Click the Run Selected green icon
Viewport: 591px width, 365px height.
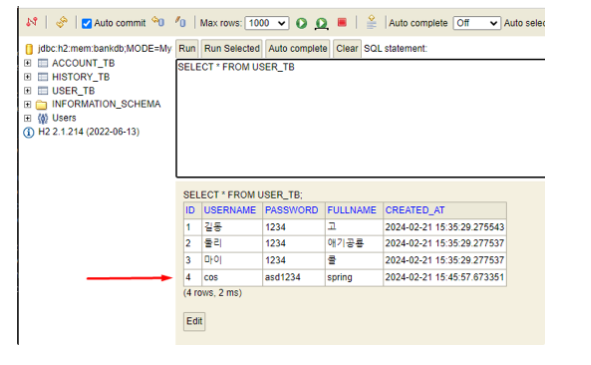point(322,23)
